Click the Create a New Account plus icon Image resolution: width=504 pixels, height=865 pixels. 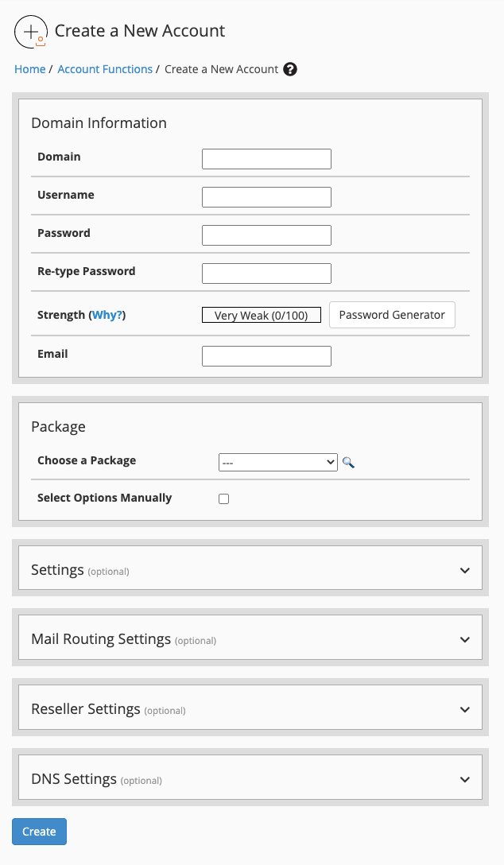coord(31,32)
